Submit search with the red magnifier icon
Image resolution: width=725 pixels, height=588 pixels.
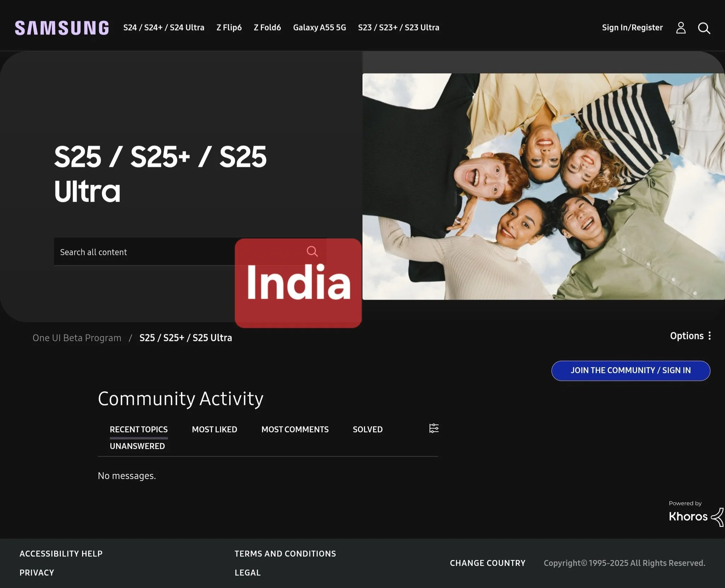click(312, 251)
